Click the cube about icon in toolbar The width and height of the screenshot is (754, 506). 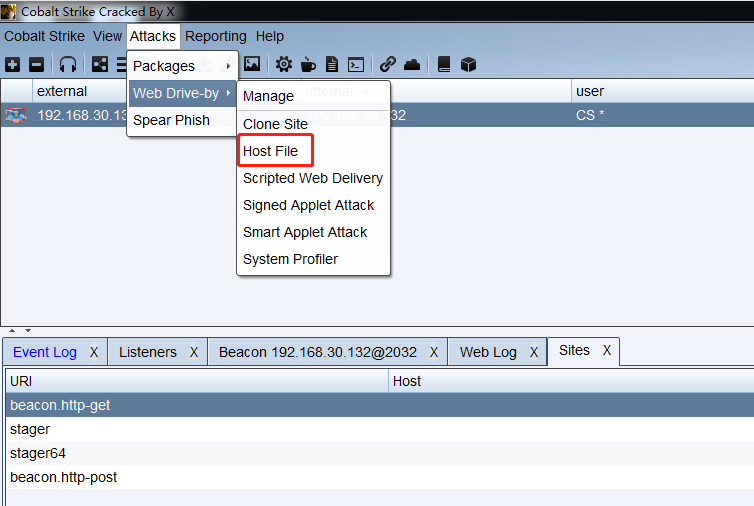[468, 64]
